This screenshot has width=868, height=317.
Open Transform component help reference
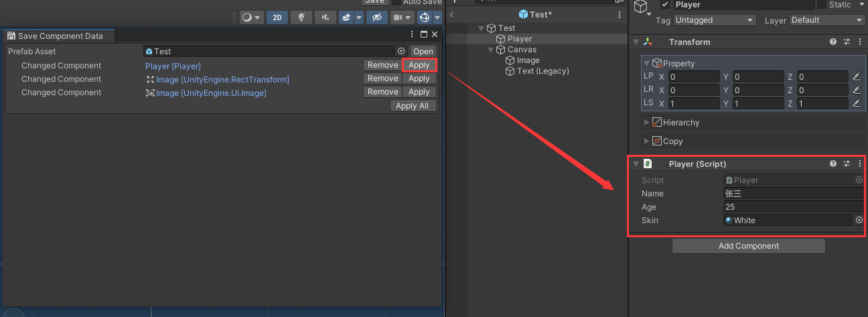pos(833,42)
